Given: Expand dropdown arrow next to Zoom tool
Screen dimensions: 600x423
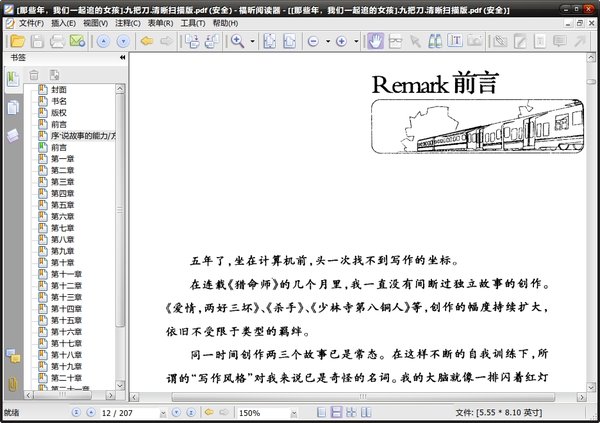Looking at the screenshot, I should point(252,42).
